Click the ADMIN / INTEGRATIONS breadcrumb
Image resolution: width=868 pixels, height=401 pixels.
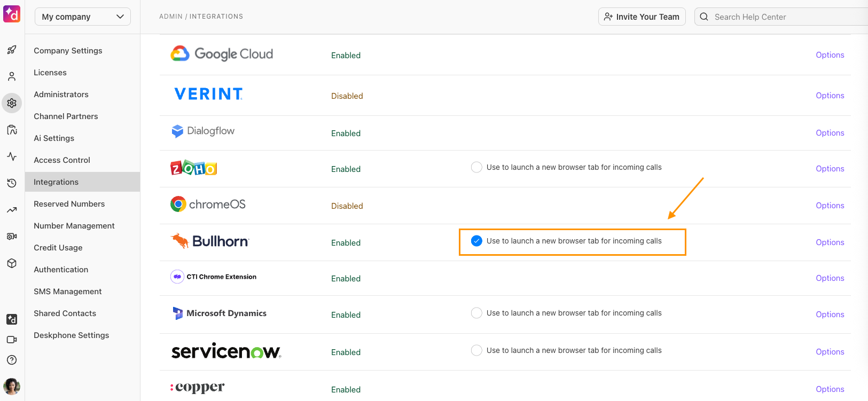pyautogui.click(x=201, y=17)
